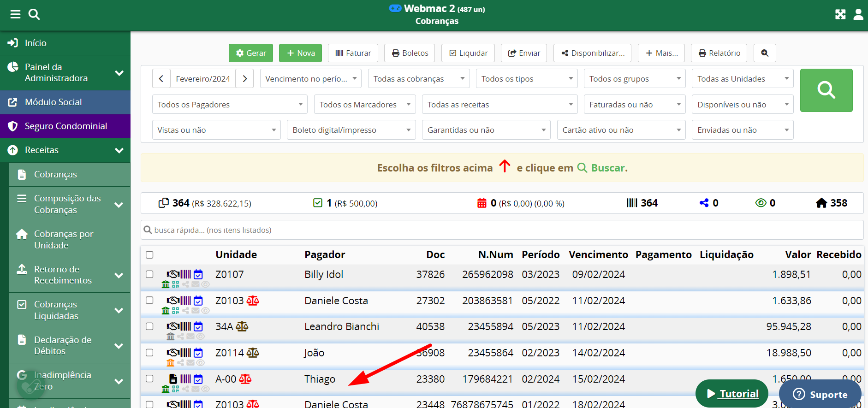The image size is (868, 408).
Task: Click the Gerar button
Action: (251, 53)
